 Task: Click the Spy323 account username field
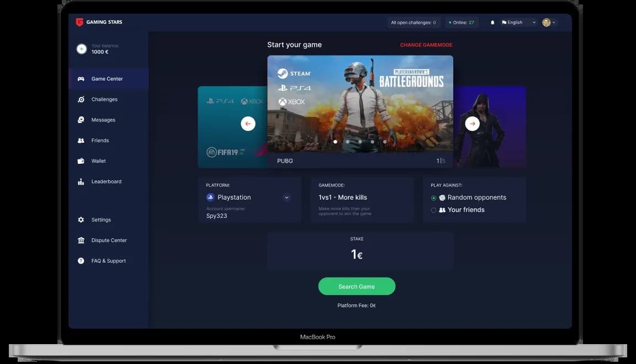point(216,216)
